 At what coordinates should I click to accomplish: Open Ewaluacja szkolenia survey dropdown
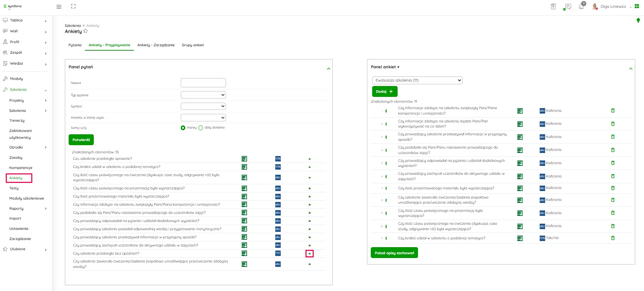click(417, 81)
